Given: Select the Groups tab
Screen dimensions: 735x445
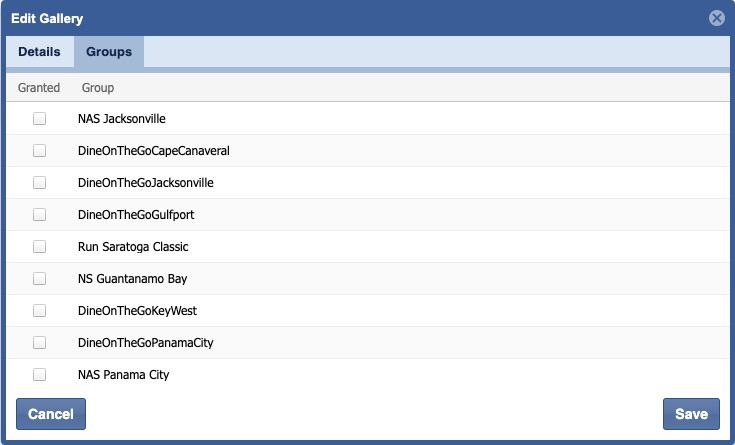Looking at the screenshot, I should [108, 52].
